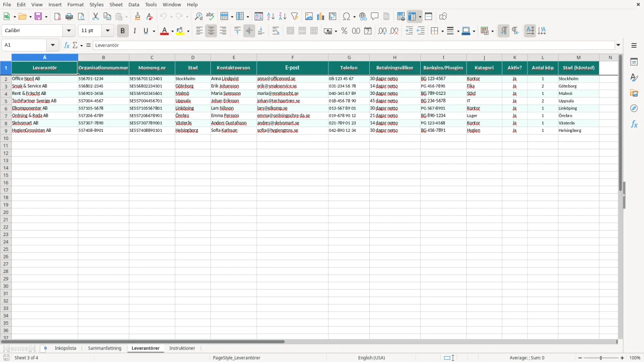Open the Styles menu
The width and height of the screenshot is (644, 362).
click(97, 4)
